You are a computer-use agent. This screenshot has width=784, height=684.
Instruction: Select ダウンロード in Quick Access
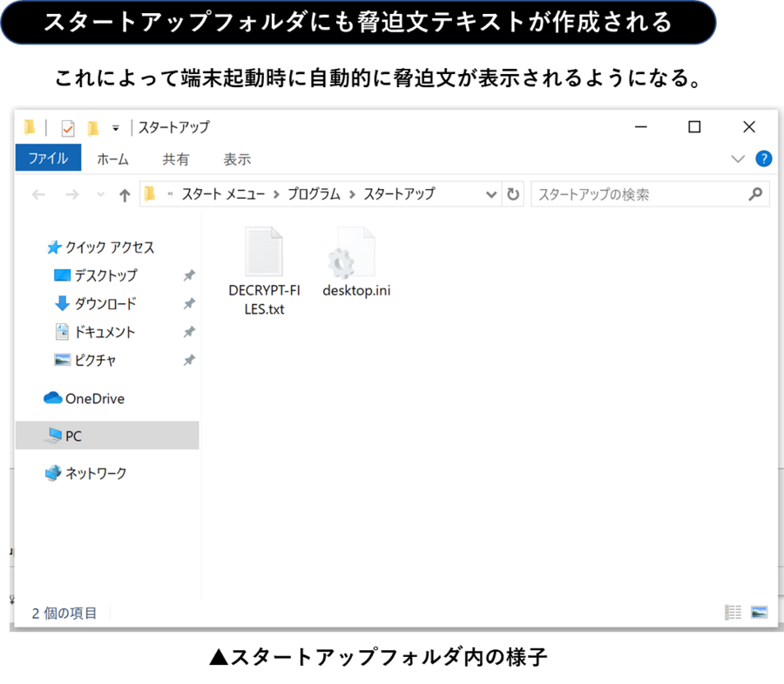coord(105,304)
